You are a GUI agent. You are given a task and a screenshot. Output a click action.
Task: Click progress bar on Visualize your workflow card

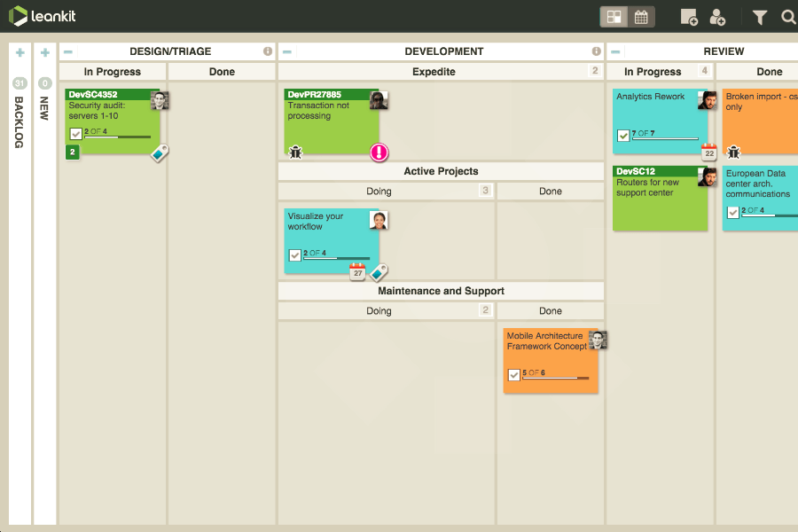click(x=336, y=259)
